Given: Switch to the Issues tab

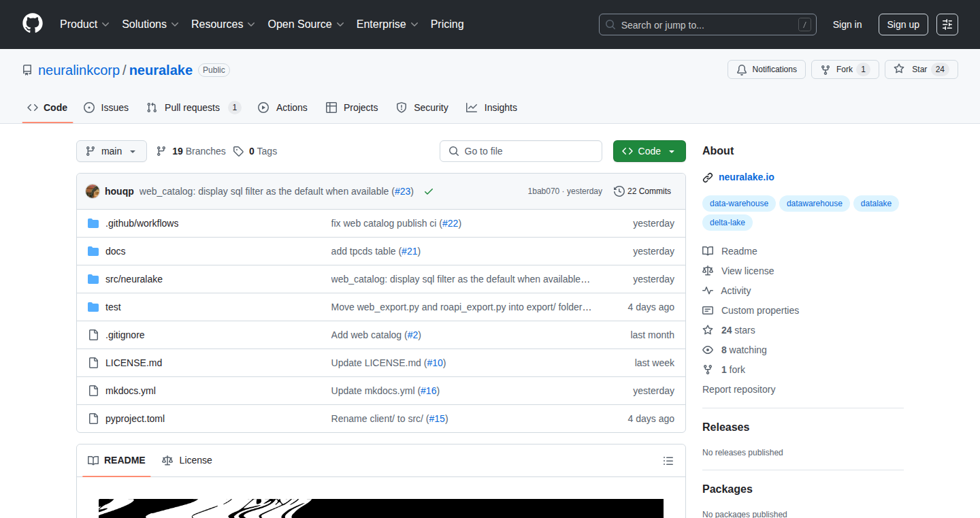Looking at the screenshot, I should [x=106, y=108].
